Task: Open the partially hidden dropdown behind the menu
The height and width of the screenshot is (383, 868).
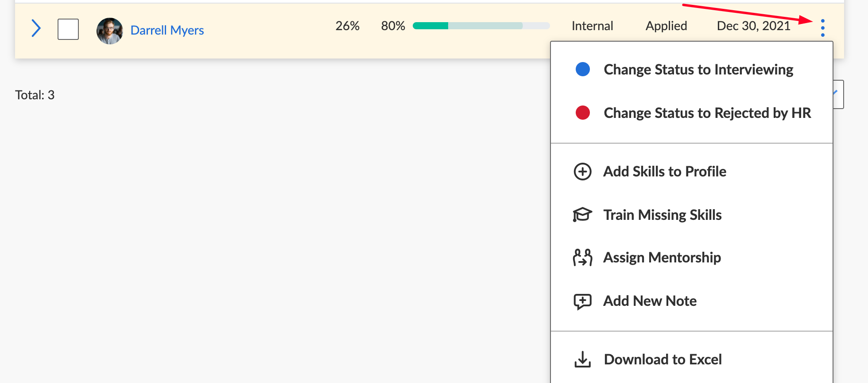Action: click(x=838, y=94)
